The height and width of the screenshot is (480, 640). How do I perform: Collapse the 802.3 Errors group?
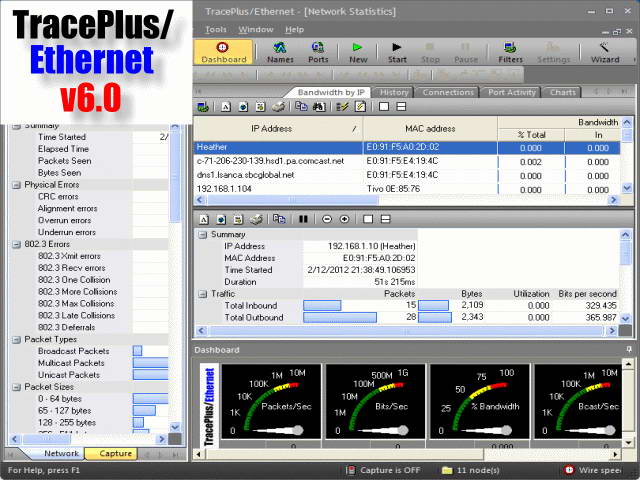point(16,244)
